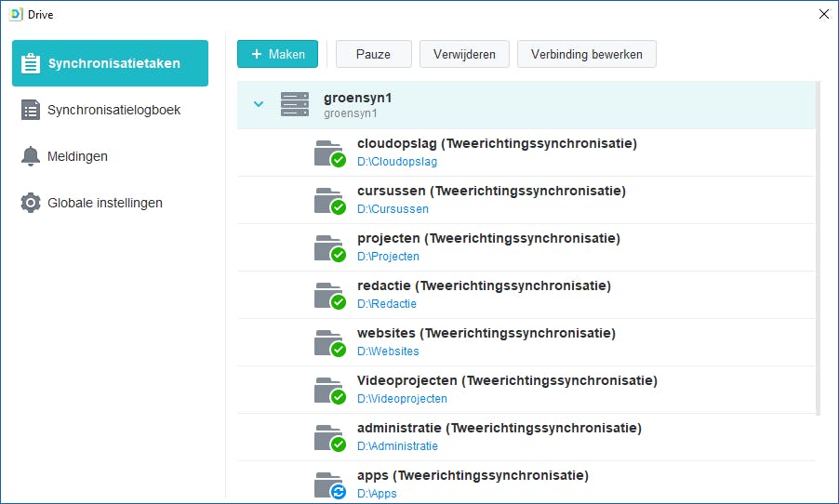839x504 pixels.
Task: Select the projecten task title
Action: [488, 238]
